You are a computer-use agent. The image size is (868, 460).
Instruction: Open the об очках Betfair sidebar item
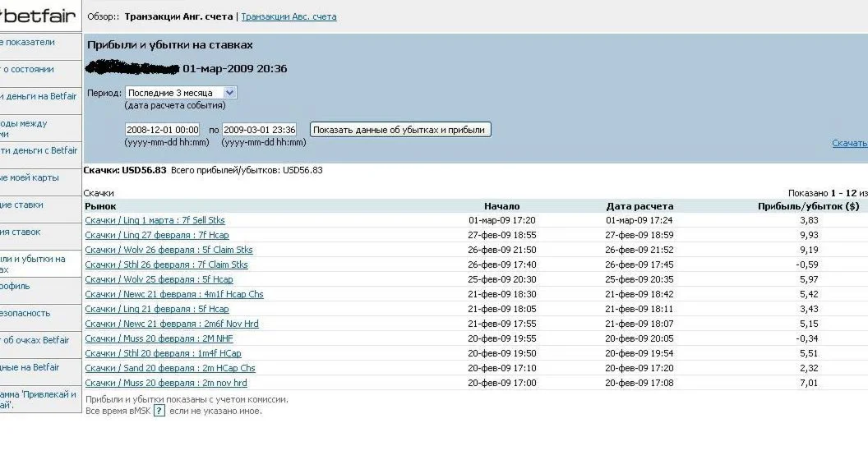coord(36,340)
